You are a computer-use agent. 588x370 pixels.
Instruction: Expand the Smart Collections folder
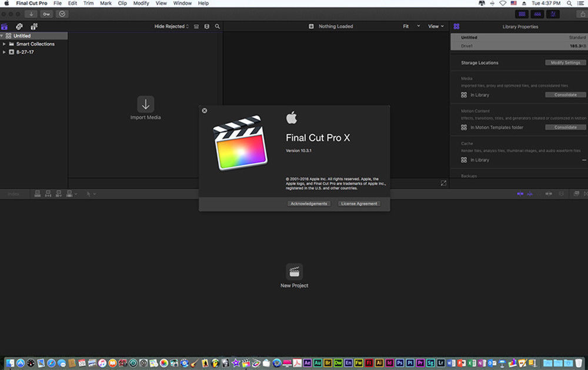4,44
